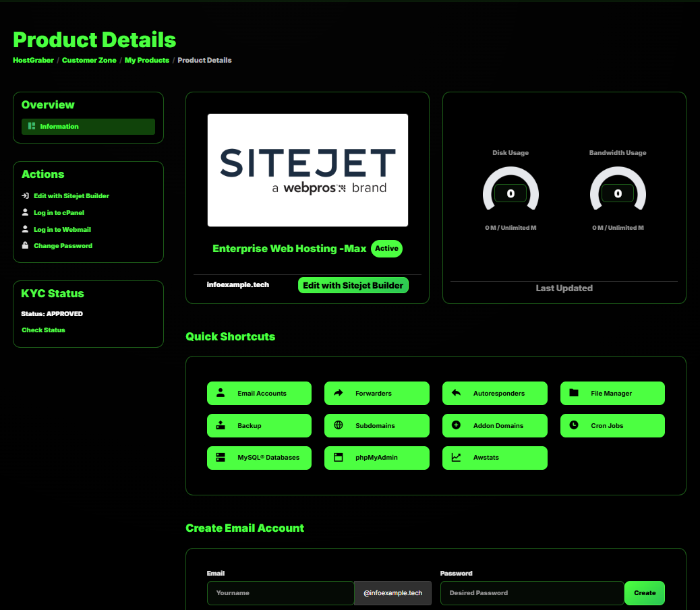The image size is (700, 610).
Task: Click the folder icon on File Manager
Action: coord(574,393)
